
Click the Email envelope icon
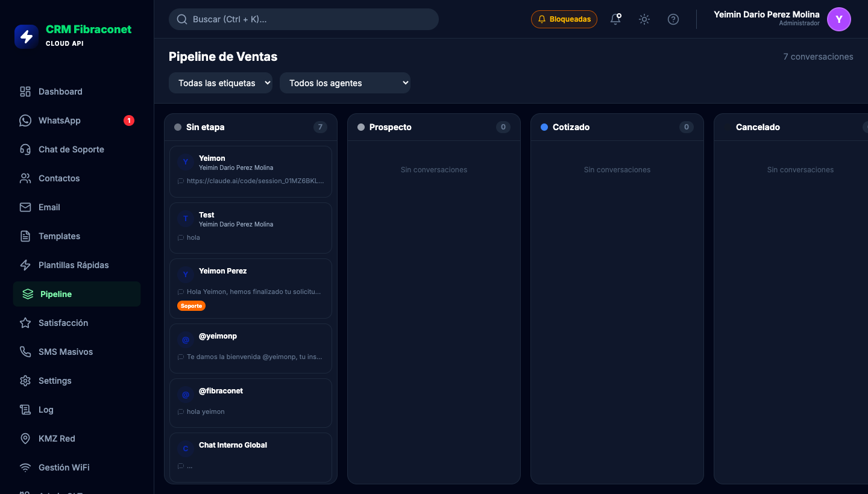click(25, 207)
